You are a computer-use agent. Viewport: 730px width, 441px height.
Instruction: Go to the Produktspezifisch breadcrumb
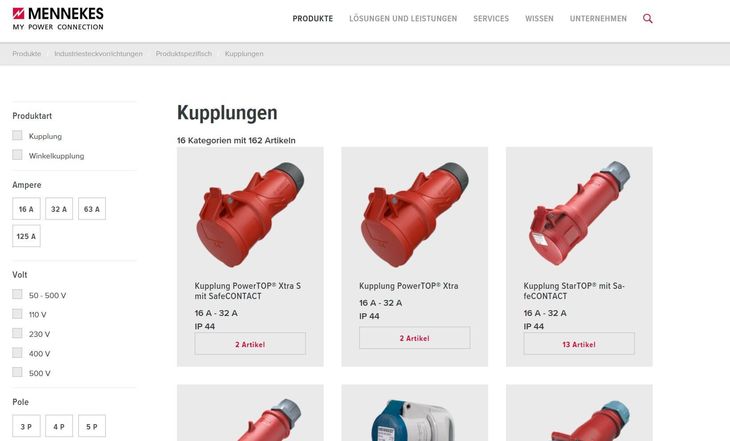(x=183, y=54)
